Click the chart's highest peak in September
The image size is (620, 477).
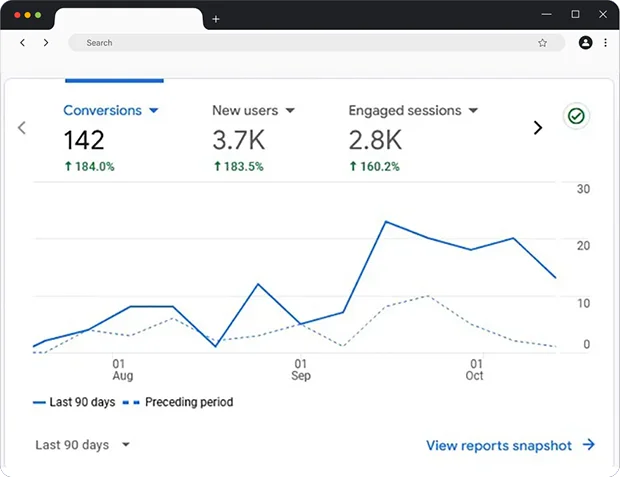[386, 221]
